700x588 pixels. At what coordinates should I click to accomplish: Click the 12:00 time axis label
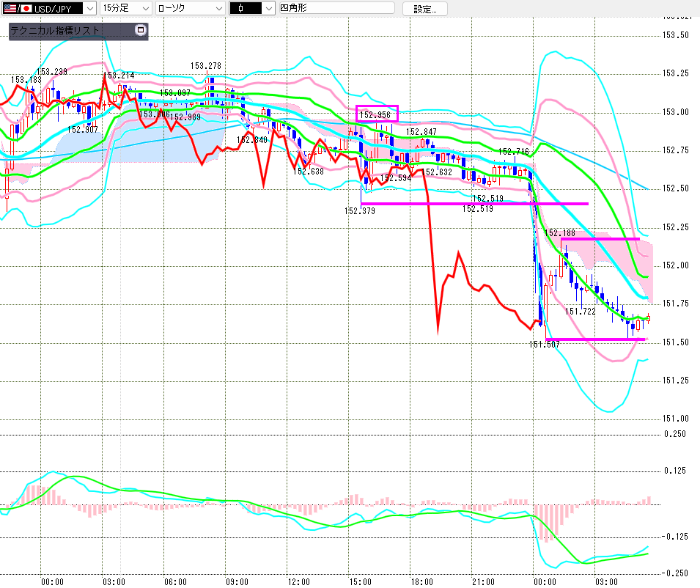click(298, 581)
